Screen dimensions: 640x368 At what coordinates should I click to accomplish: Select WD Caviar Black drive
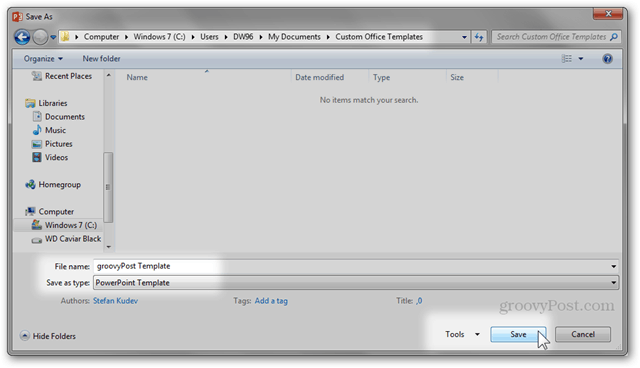pos(67,239)
